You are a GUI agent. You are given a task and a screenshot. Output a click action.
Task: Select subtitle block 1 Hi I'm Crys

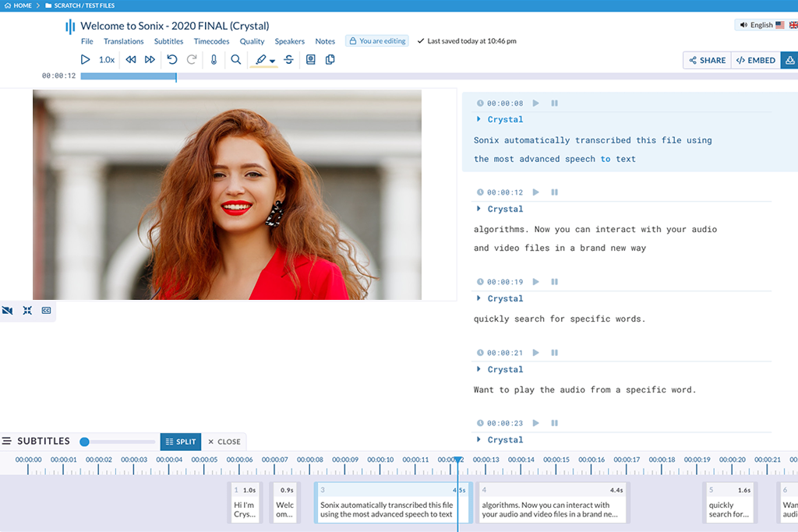[x=245, y=503]
